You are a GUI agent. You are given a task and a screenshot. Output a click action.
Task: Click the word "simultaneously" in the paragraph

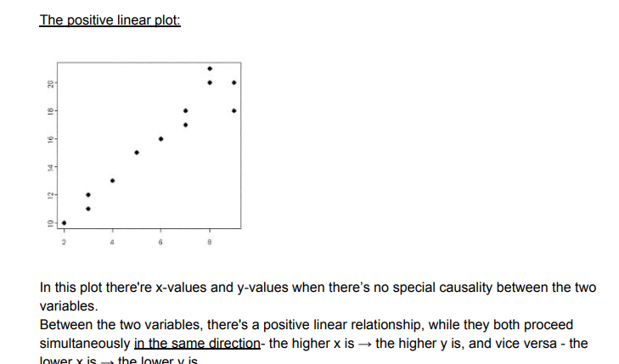(x=85, y=344)
